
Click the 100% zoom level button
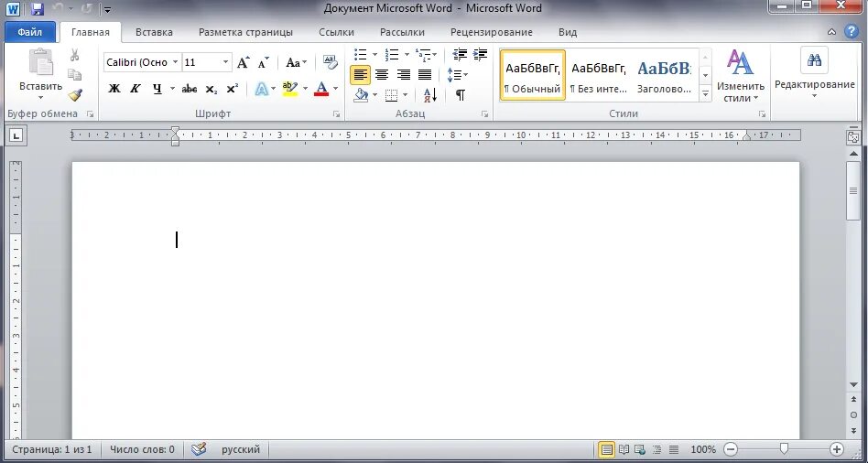pyautogui.click(x=703, y=449)
